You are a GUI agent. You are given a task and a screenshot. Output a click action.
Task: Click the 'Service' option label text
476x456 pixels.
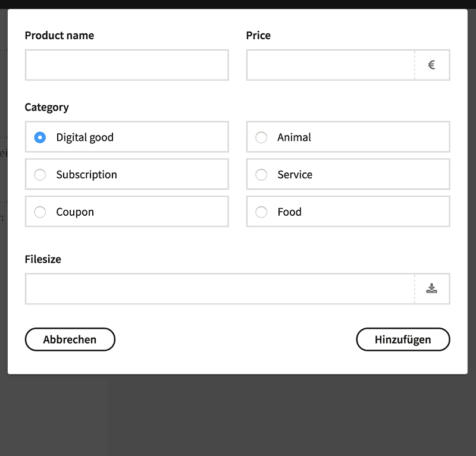295,175
